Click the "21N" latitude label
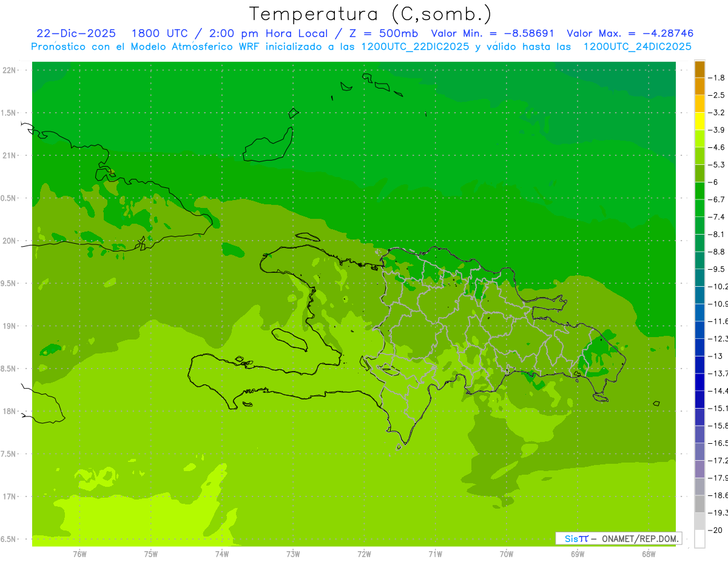 click(10, 156)
